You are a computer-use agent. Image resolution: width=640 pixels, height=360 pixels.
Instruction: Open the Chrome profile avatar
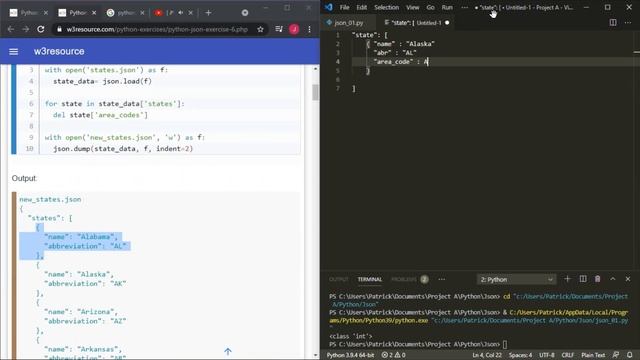click(294, 29)
